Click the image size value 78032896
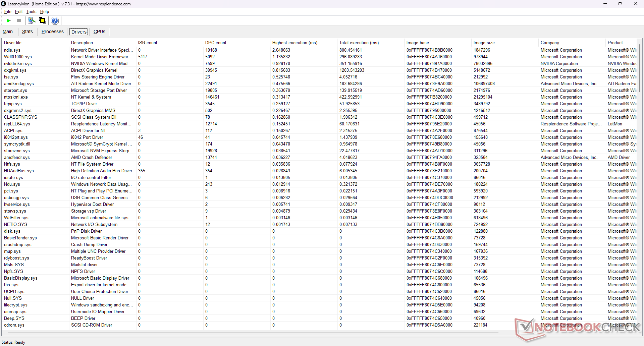Viewport: 644px width, 346px height. click(483, 63)
